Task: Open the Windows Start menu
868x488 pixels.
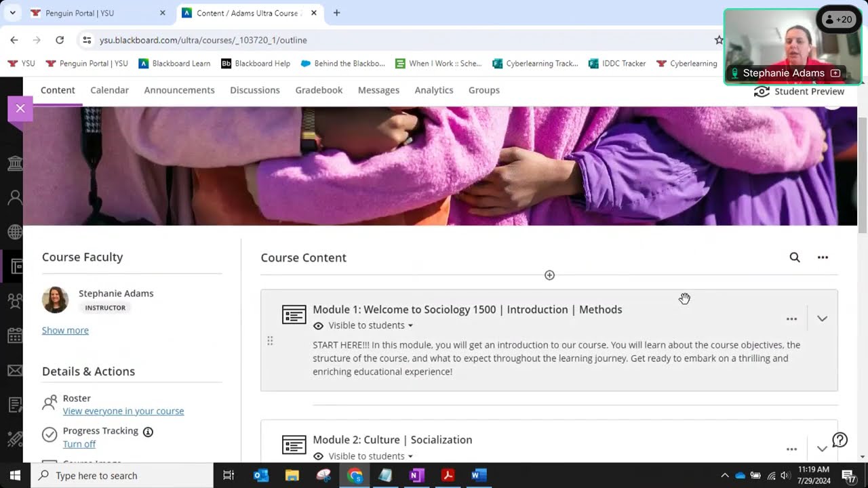Action: [15, 476]
